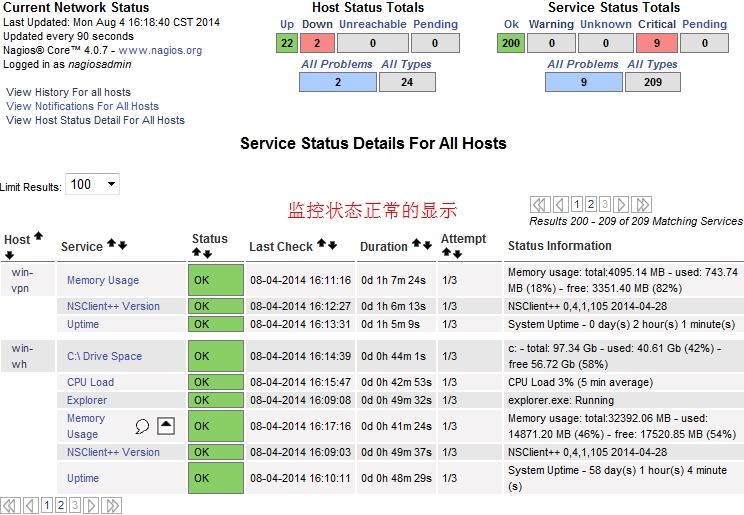Click Critical header in Service Status Totals
Screen dimensions: 744x515
tap(657, 24)
